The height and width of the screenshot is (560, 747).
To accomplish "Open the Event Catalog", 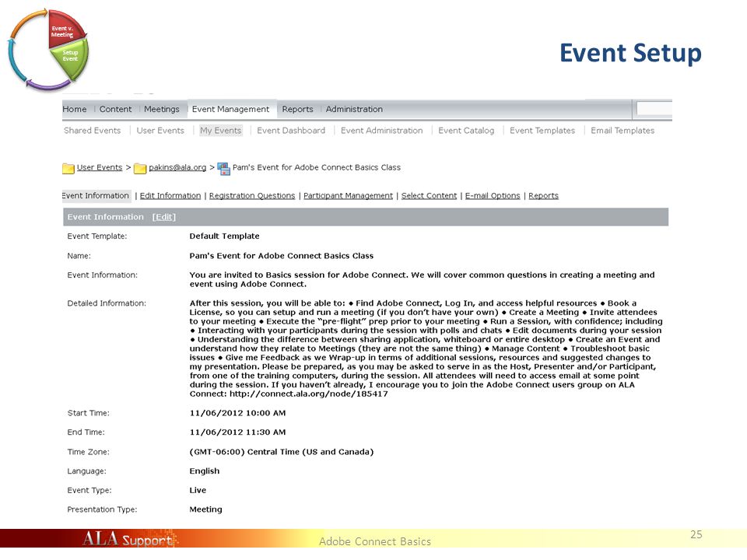I will (466, 131).
